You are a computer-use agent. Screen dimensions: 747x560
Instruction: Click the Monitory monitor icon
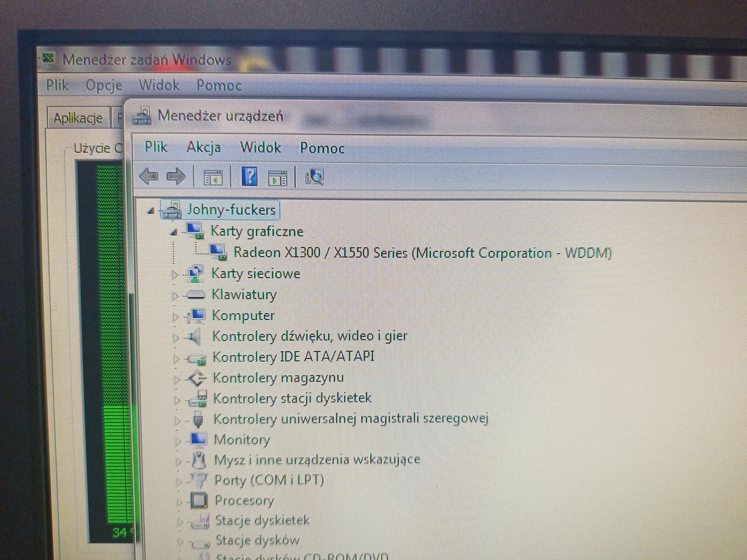click(x=198, y=439)
